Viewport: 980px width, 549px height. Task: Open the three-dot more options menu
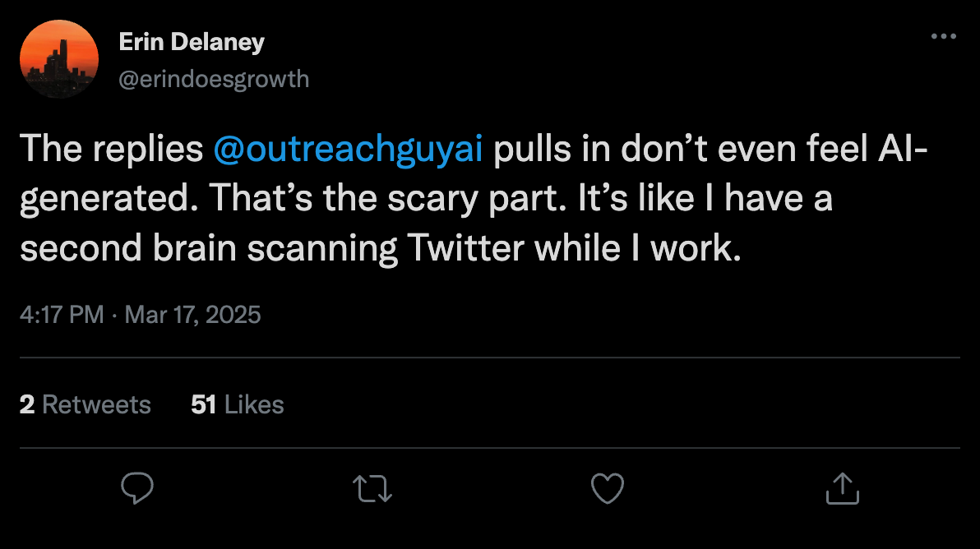pyautogui.click(x=945, y=37)
